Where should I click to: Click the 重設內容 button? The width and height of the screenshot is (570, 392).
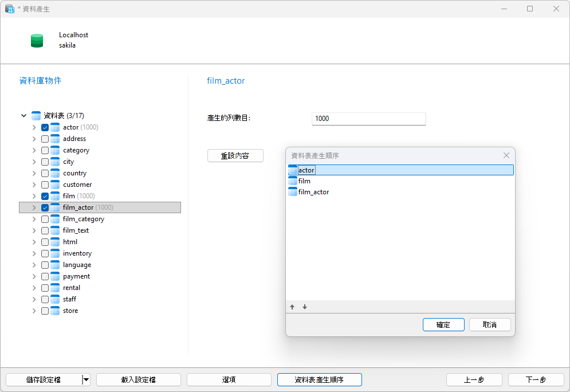(235, 156)
